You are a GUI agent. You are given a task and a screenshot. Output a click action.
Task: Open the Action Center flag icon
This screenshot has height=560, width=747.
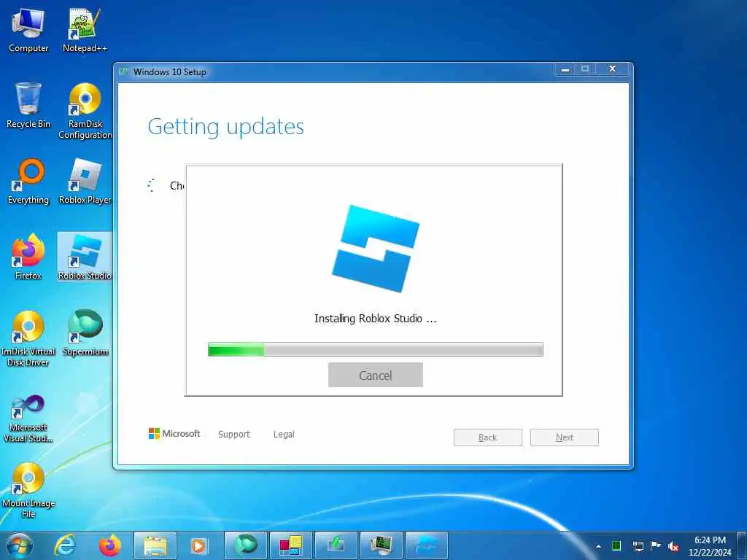pos(656,545)
